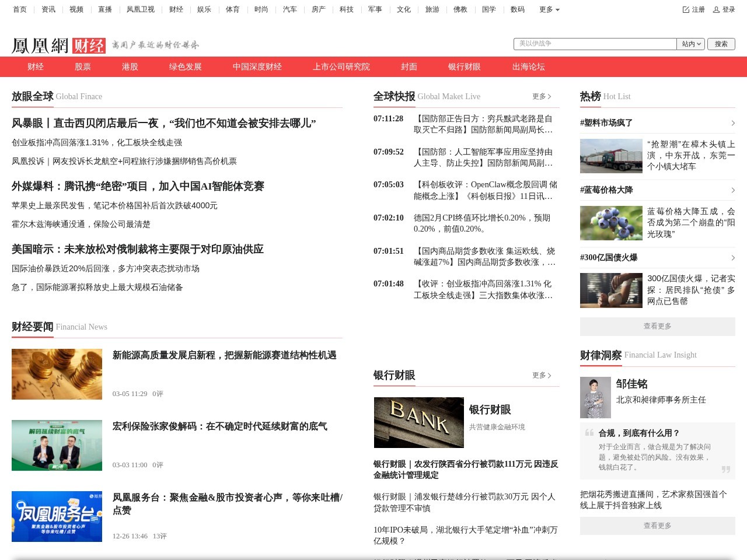Select 军事 in the top menu bar
The width and height of the screenshot is (747, 560).
[375, 9]
